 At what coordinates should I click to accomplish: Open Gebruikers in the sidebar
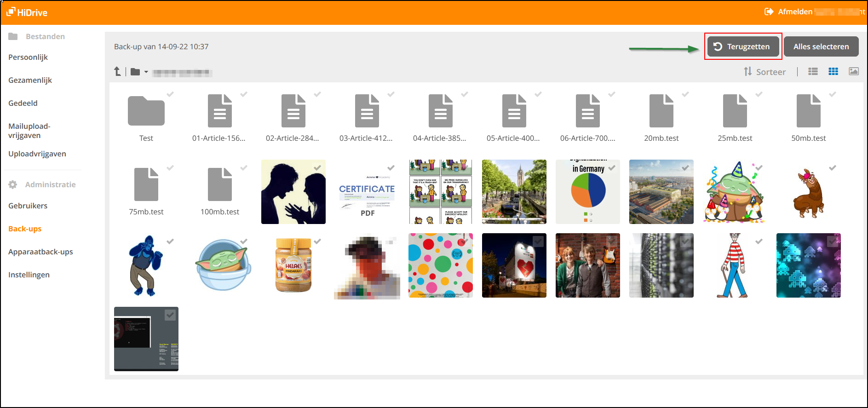[28, 206]
